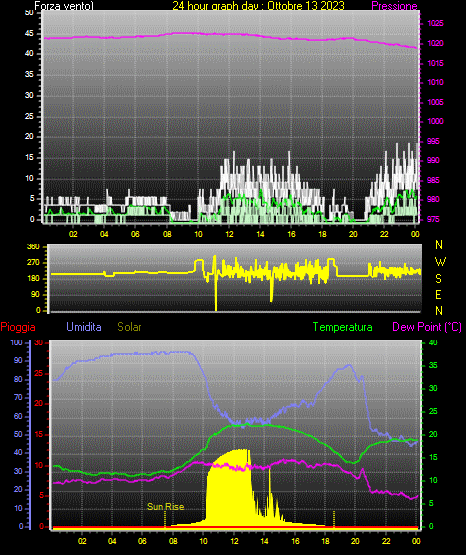Click the W compass label

[x=440, y=262]
